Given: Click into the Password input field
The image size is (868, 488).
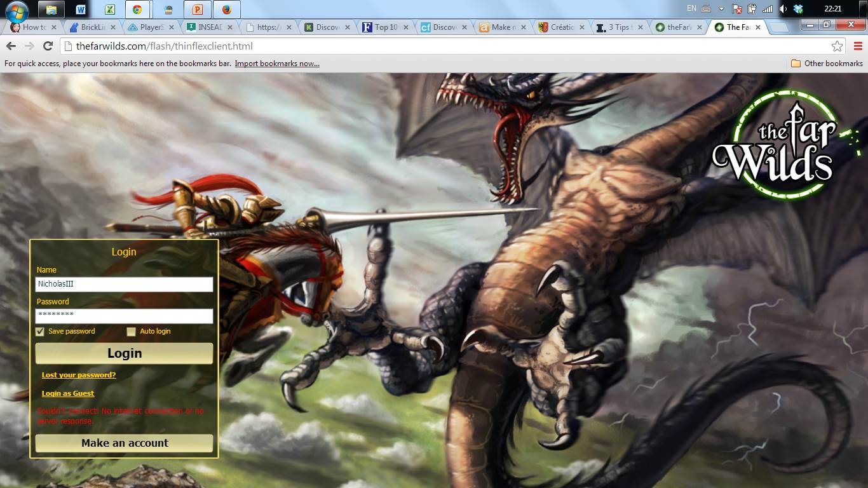Looking at the screenshot, I should (125, 316).
